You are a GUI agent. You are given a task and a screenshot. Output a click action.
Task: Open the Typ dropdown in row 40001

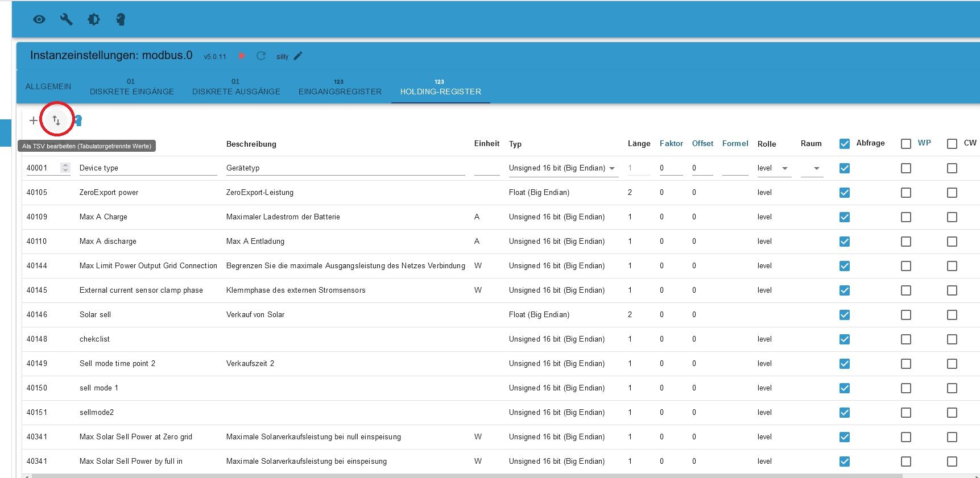tap(564, 168)
